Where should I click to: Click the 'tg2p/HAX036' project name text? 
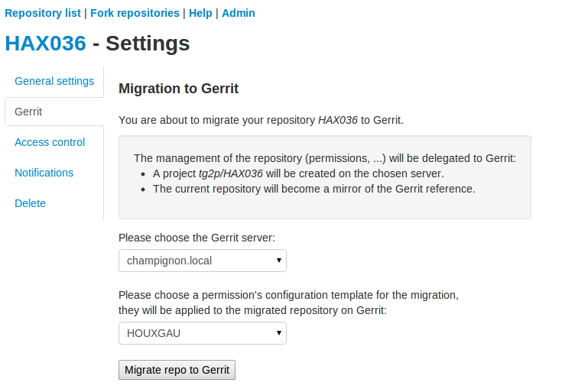pyautogui.click(x=231, y=173)
